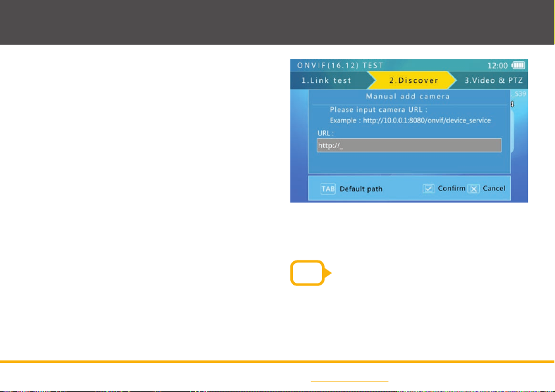Viewport: 555px width, 392px height.
Task: Click the TAB key icon
Action: point(328,189)
